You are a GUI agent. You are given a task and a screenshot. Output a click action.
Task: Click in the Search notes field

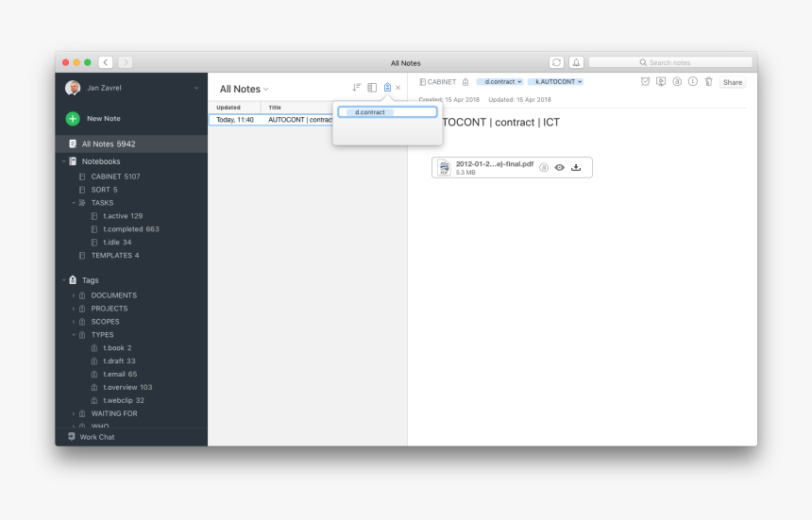[x=670, y=62]
